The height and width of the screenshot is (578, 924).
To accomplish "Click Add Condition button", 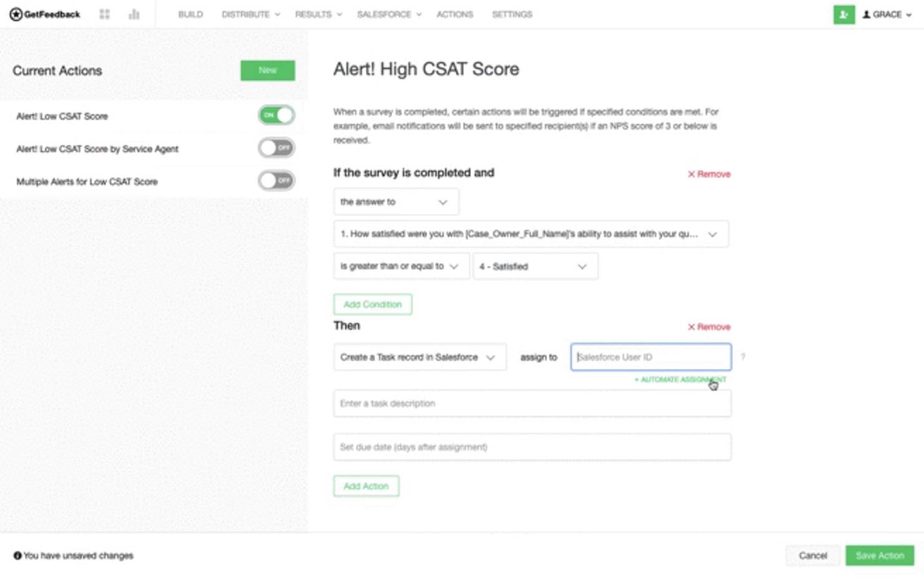I will (373, 304).
